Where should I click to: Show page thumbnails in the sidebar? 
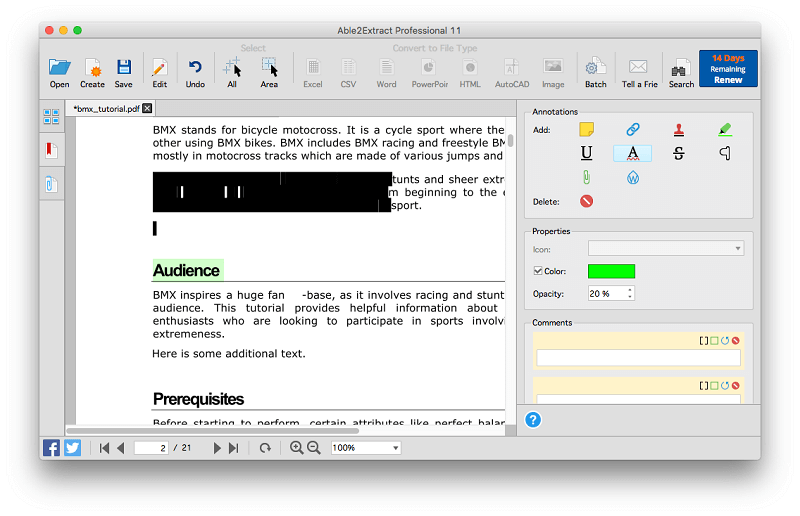coord(52,117)
